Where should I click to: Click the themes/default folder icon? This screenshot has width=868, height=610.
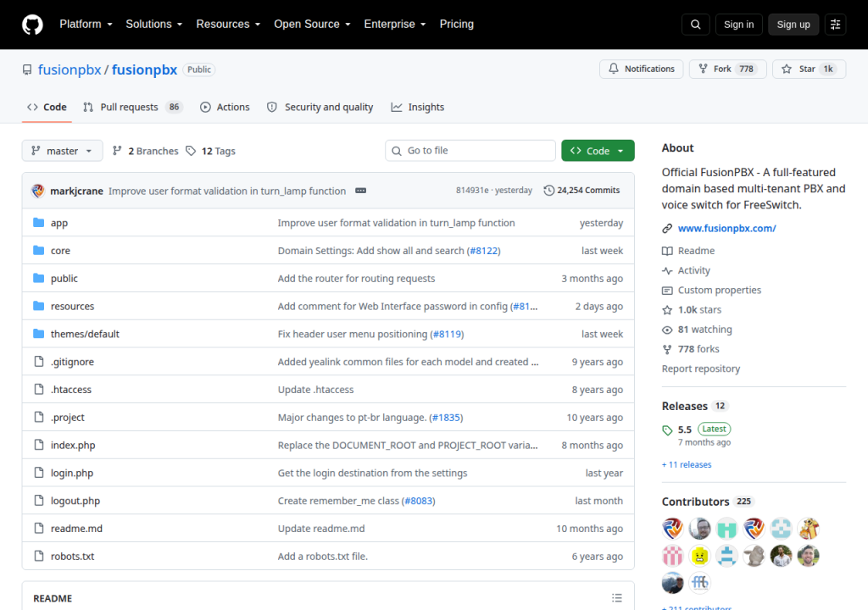(38, 333)
